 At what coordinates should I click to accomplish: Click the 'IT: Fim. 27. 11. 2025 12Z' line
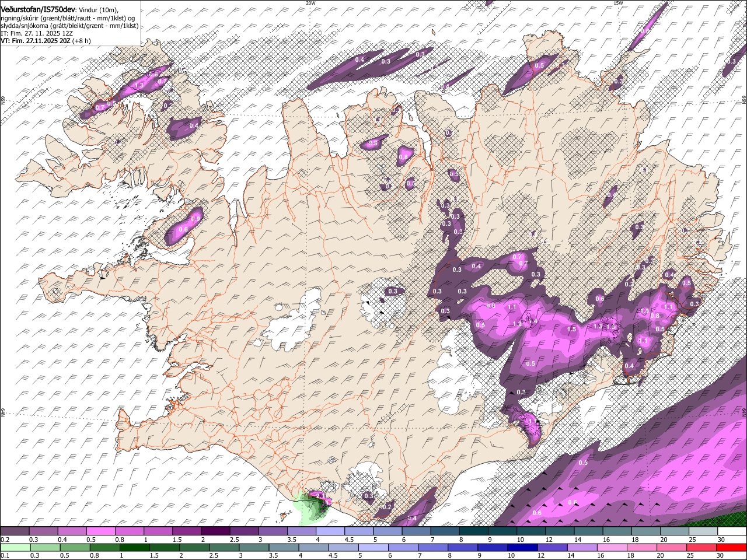coord(37,33)
